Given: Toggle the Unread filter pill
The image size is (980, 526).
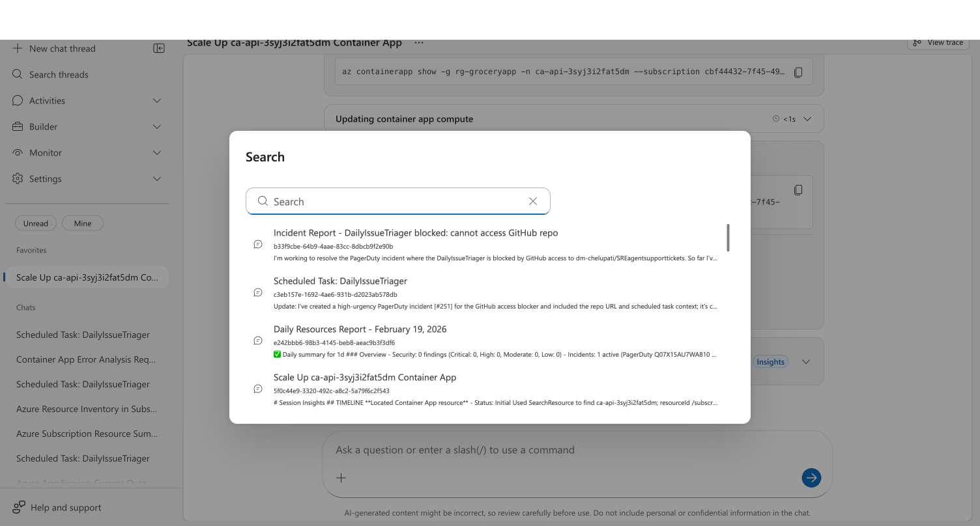Looking at the screenshot, I should (x=36, y=223).
